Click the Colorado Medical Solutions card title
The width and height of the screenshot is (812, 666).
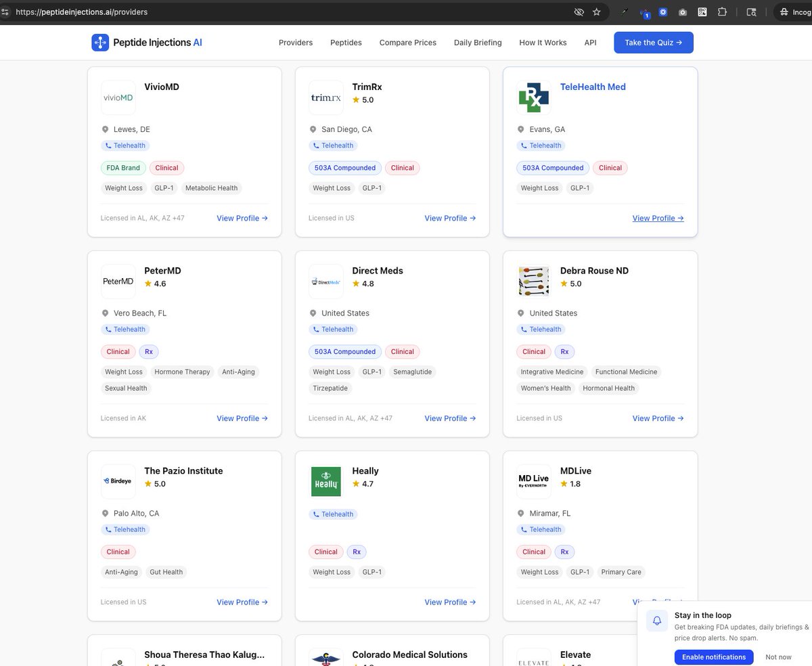pos(409,654)
